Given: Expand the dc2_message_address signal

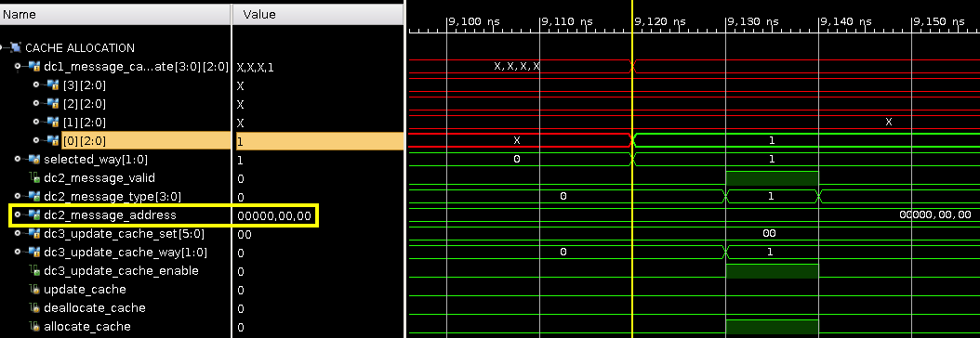Looking at the screenshot, I should coord(19,215).
